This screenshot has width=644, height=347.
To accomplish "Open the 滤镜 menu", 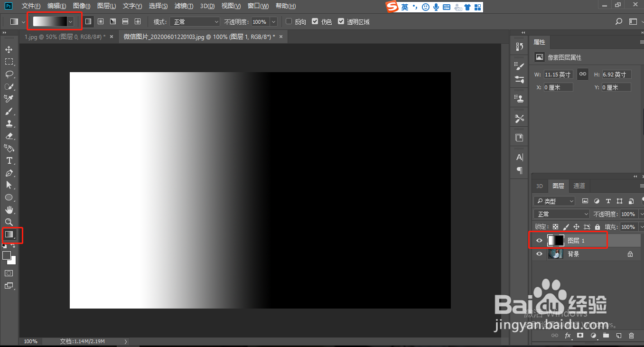I will pyautogui.click(x=184, y=6).
